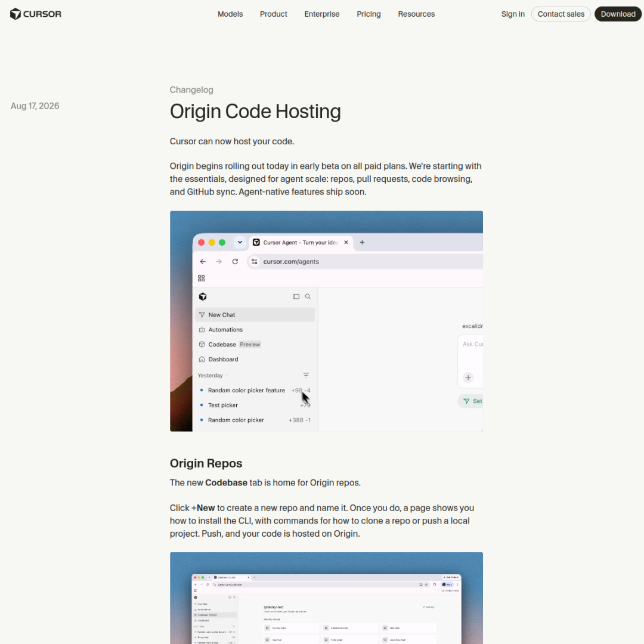The image size is (644, 644).
Task: Collapse the Yesterday section
Action: 212,376
